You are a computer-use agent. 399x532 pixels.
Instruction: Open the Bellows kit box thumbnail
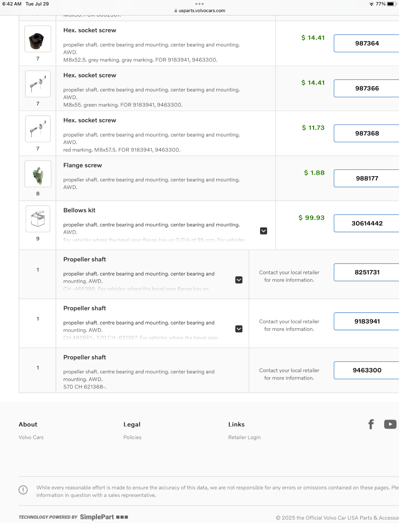click(38, 219)
